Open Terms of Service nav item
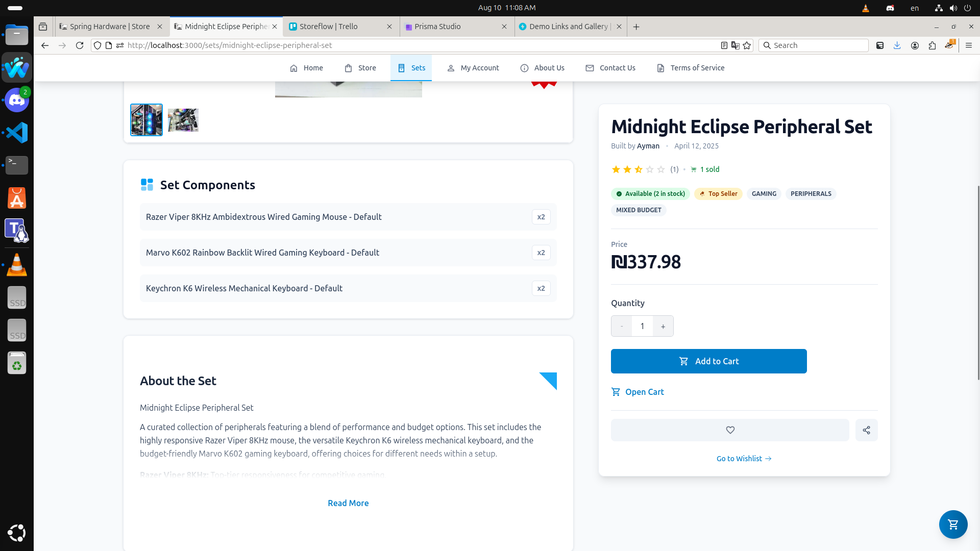Viewport: 980px width, 551px height. click(691, 68)
